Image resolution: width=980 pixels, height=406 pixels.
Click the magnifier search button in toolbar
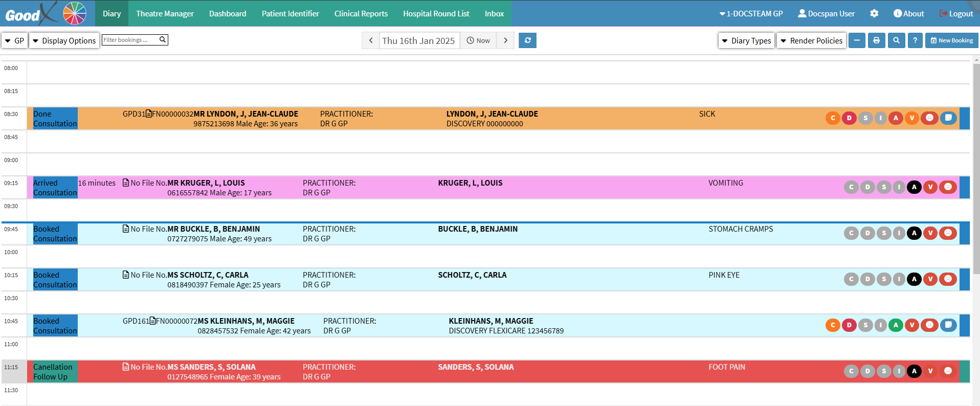(896, 40)
